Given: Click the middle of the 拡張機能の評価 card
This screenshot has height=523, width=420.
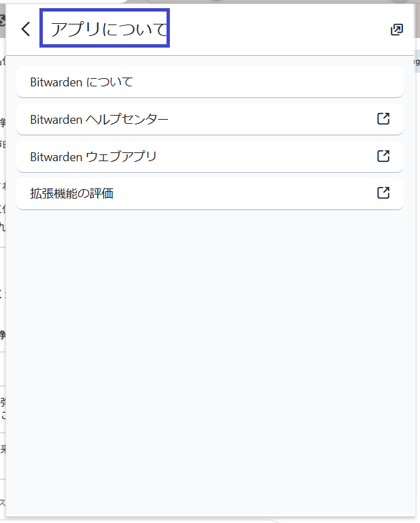Looking at the screenshot, I should 210,194.
